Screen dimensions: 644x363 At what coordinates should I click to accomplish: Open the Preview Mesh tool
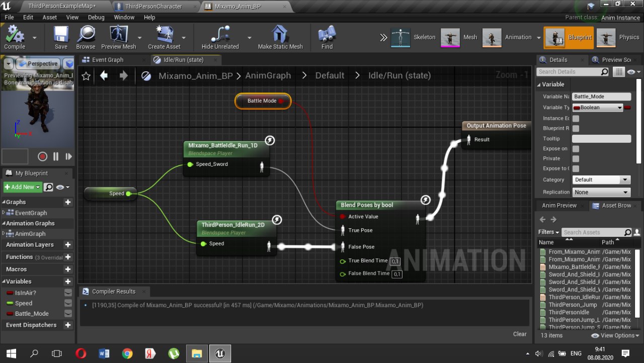tap(118, 37)
